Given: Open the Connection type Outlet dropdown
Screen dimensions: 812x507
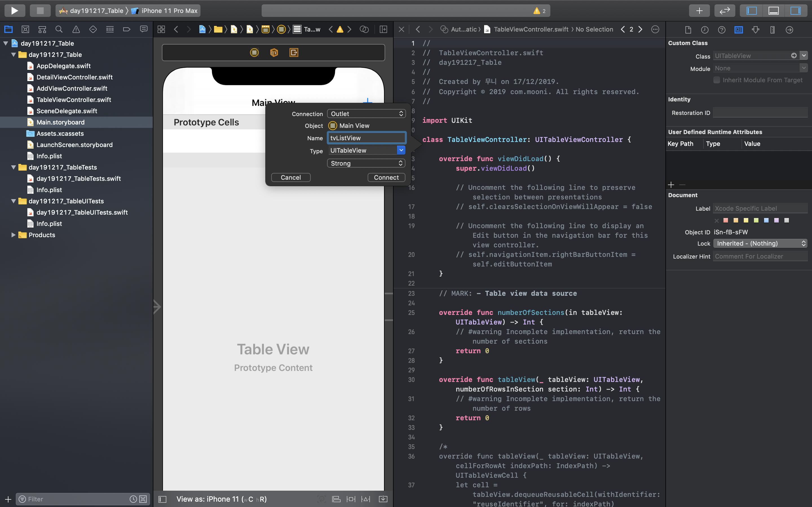Looking at the screenshot, I should point(366,114).
